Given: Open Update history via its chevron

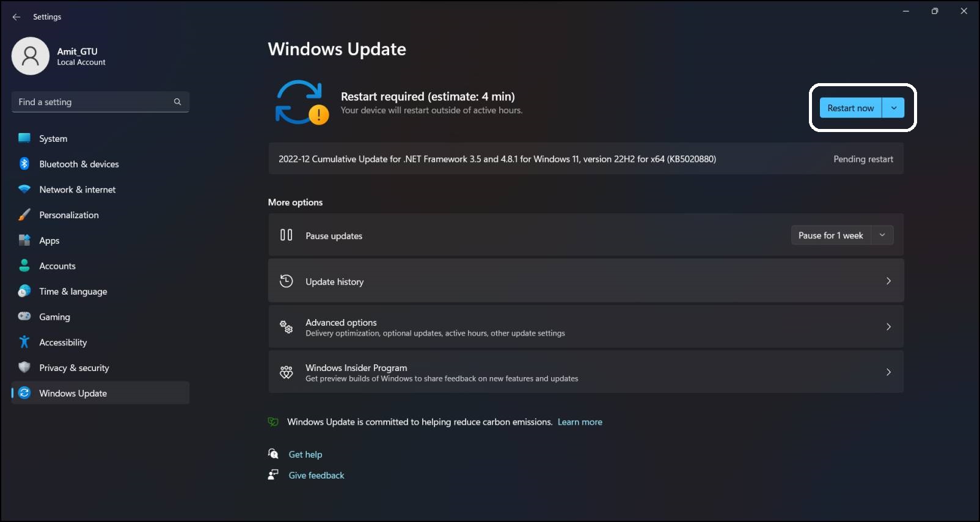Looking at the screenshot, I should tap(888, 281).
